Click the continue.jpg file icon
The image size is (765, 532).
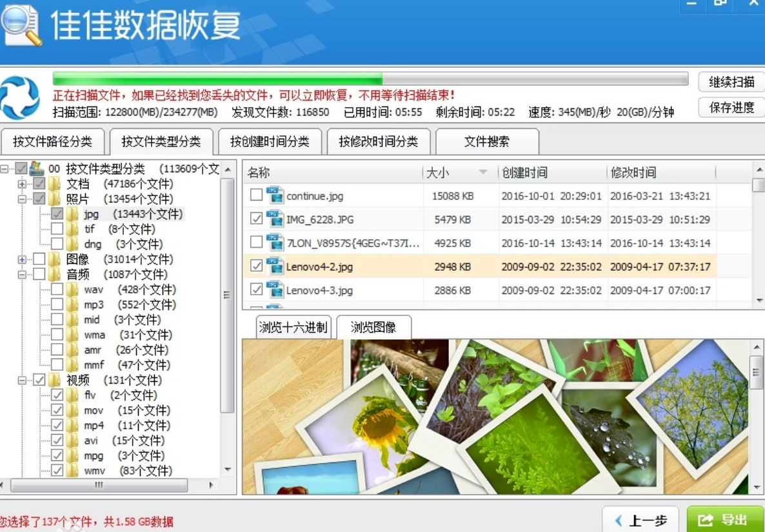[x=275, y=195]
